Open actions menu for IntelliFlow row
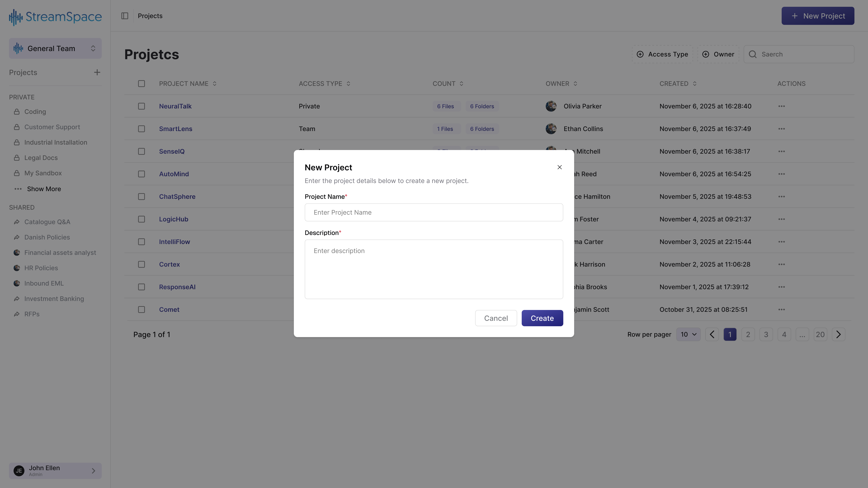The height and width of the screenshot is (488, 868). coord(781,242)
